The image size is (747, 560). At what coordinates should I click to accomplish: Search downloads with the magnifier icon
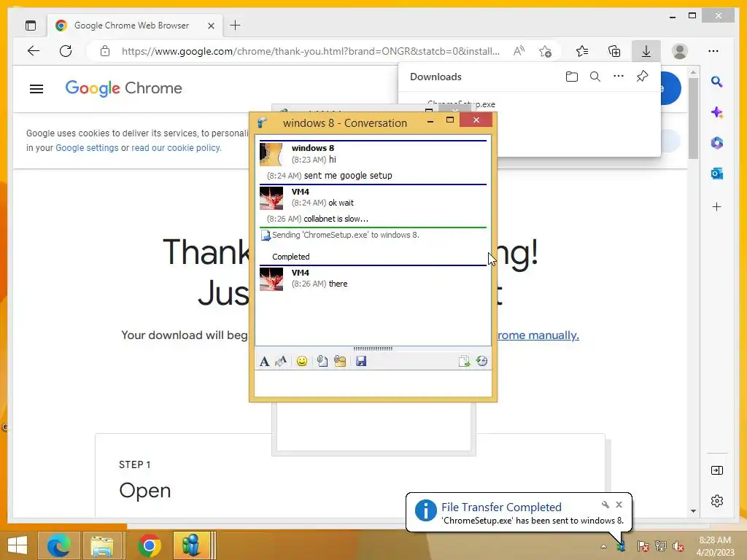(595, 77)
